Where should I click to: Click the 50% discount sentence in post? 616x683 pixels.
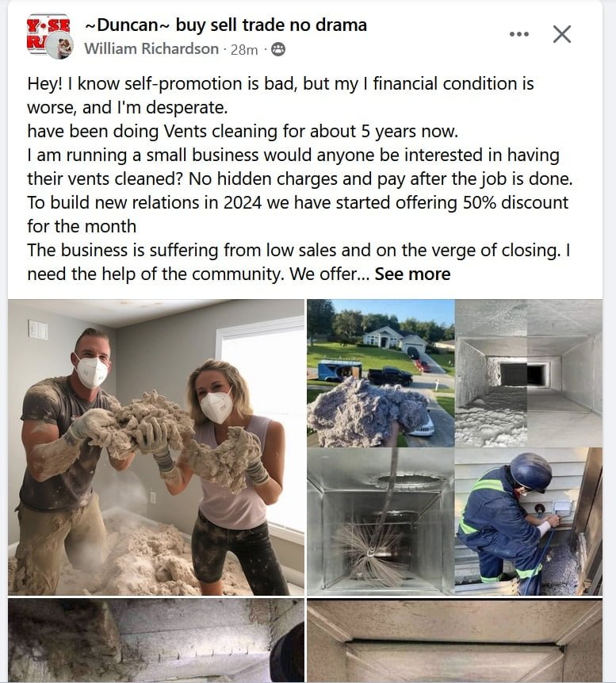click(x=297, y=214)
